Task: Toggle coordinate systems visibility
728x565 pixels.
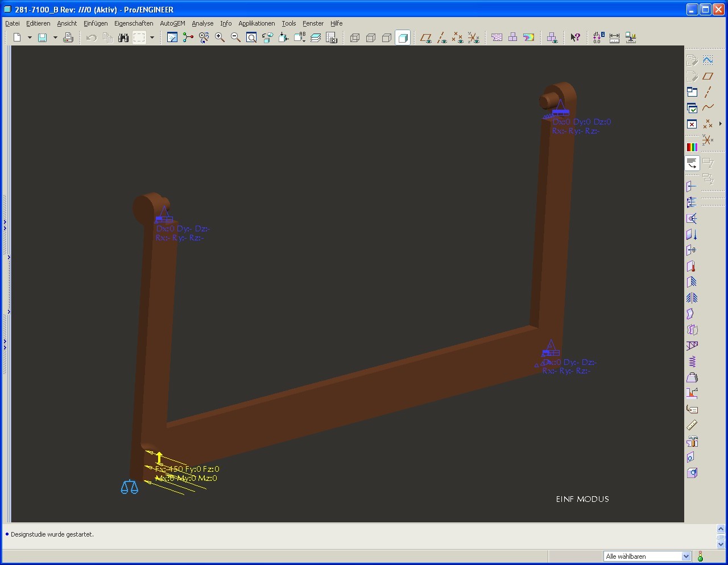Action: pos(473,38)
